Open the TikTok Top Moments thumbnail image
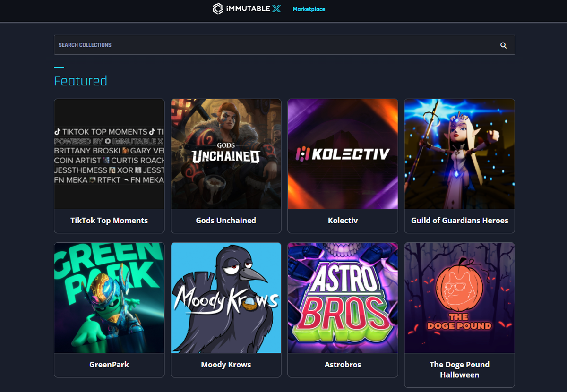The image size is (567, 392). (x=109, y=154)
